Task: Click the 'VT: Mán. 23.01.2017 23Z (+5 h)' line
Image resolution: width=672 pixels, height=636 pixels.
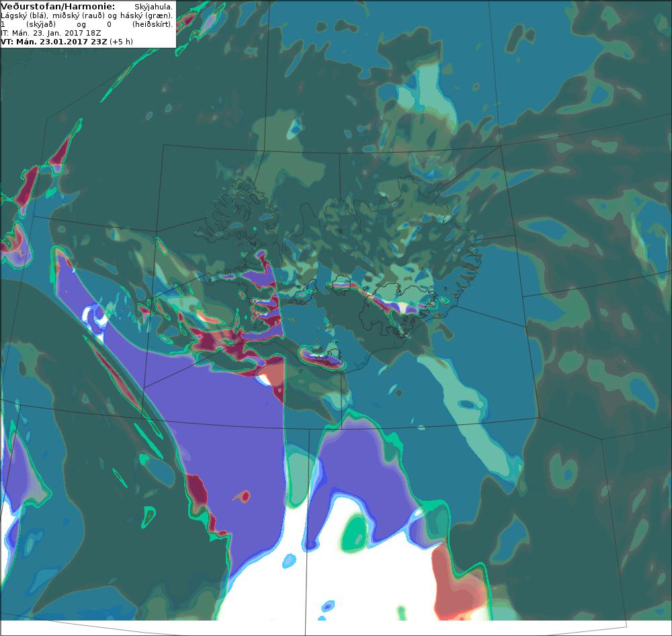Action: (x=67, y=42)
